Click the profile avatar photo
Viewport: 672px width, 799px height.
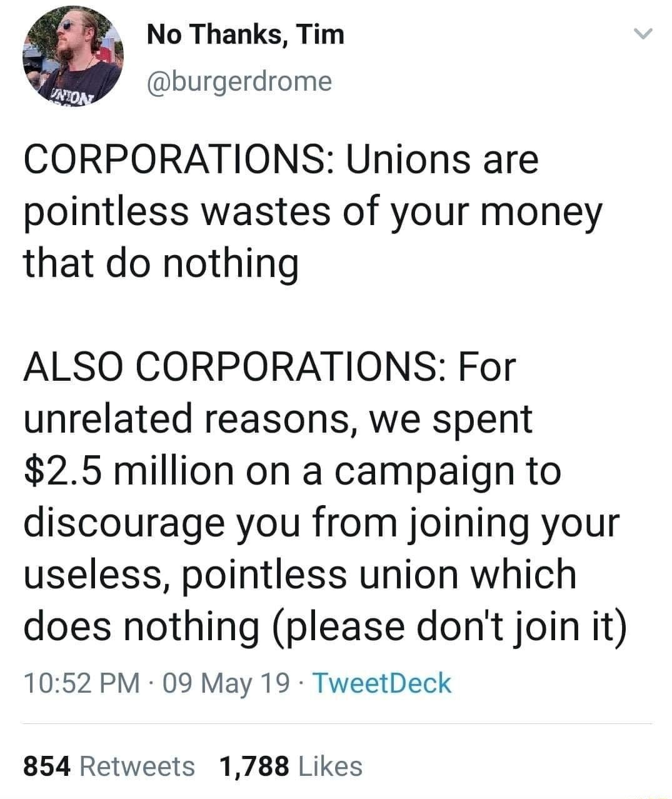(73, 57)
